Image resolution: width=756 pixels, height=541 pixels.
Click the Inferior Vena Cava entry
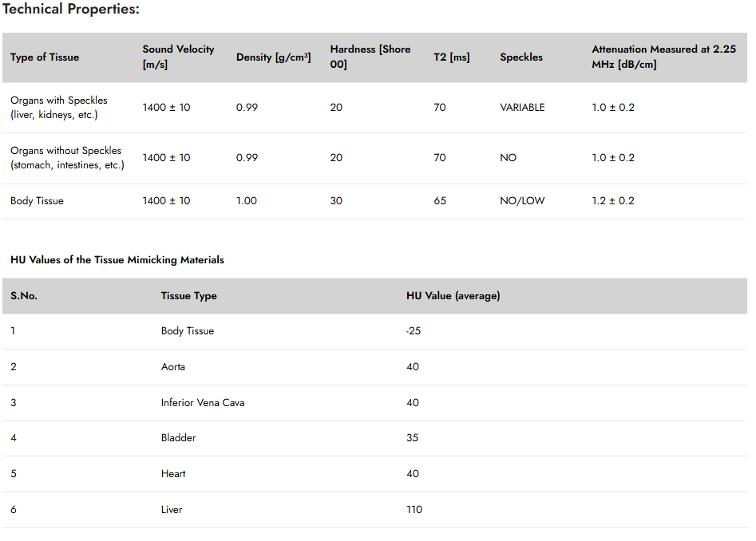203,403
